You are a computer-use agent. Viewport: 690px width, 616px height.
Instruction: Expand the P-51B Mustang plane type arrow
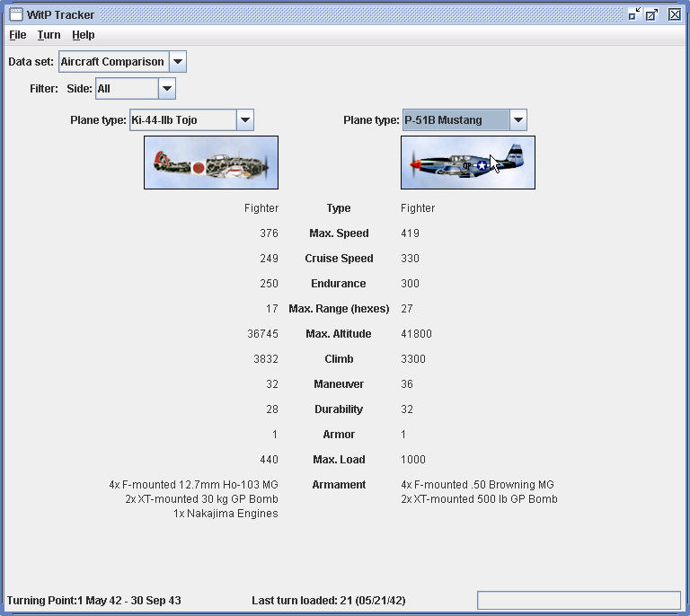[518, 120]
